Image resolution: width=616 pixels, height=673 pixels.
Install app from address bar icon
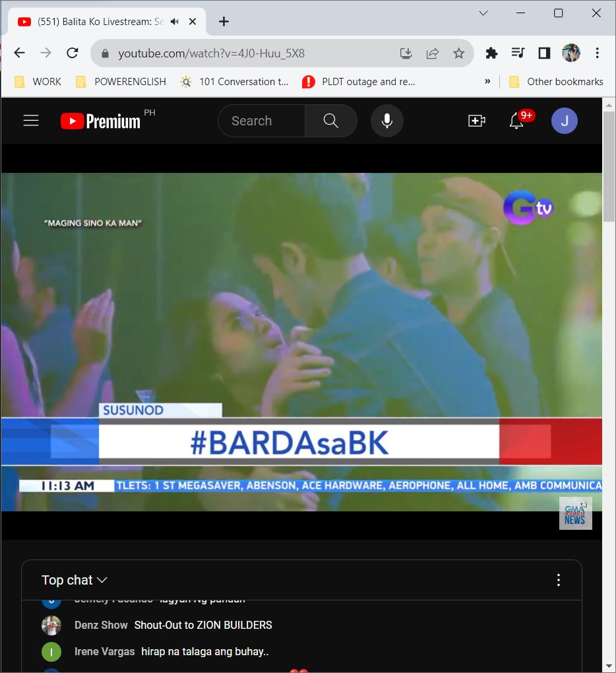pyautogui.click(x=406, y=53)
